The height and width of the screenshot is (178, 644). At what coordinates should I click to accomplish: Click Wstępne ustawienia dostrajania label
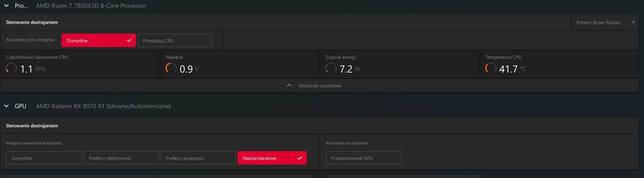tap(34, 143)
